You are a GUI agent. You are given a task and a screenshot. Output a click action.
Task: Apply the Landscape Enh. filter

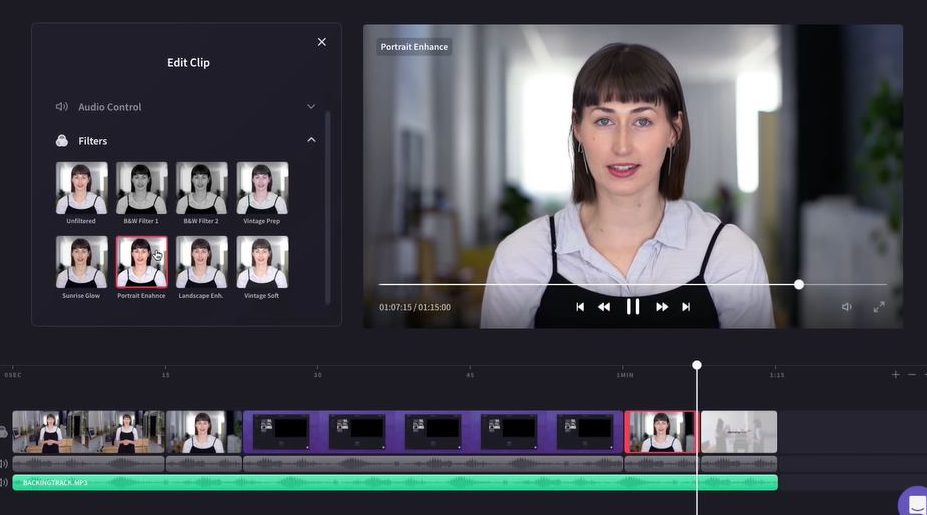coord(202,262)
